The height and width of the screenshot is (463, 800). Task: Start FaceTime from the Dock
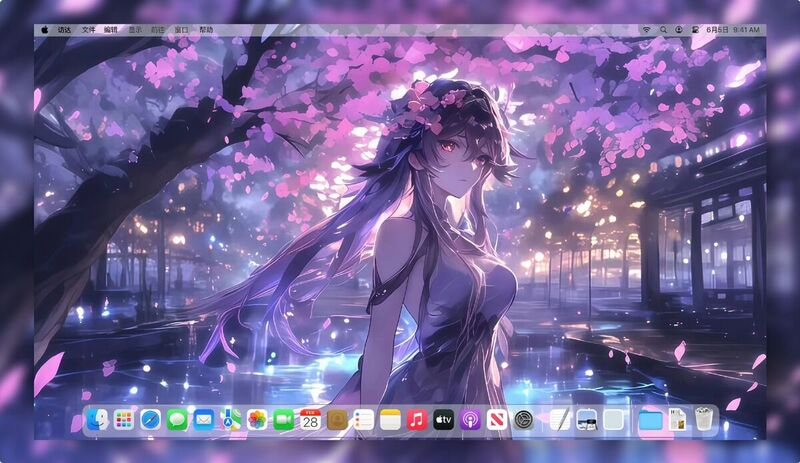[x=283, y=420]
